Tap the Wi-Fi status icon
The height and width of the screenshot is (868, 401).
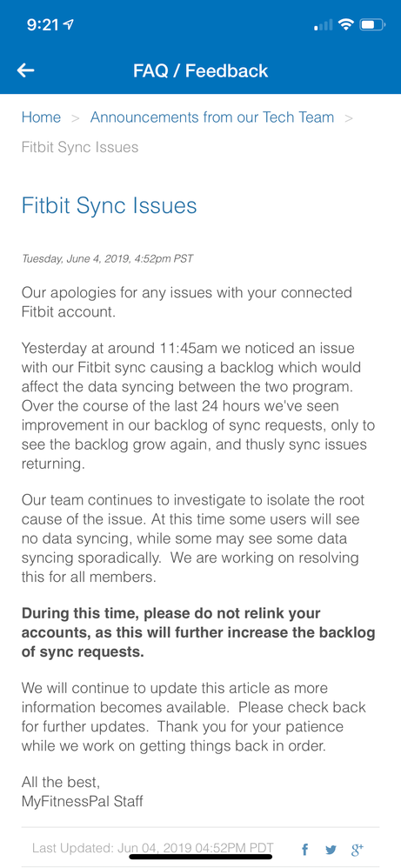pos(346,24)
